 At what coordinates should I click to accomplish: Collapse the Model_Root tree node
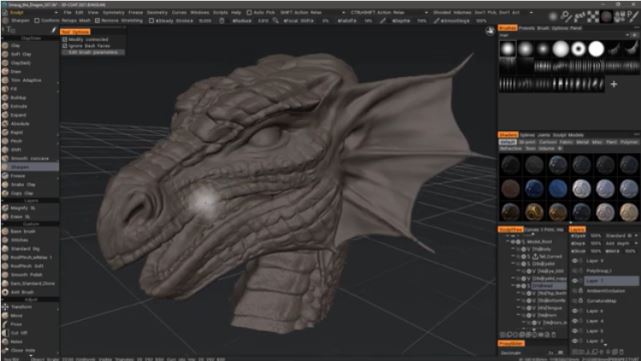[x=508, y=242]
